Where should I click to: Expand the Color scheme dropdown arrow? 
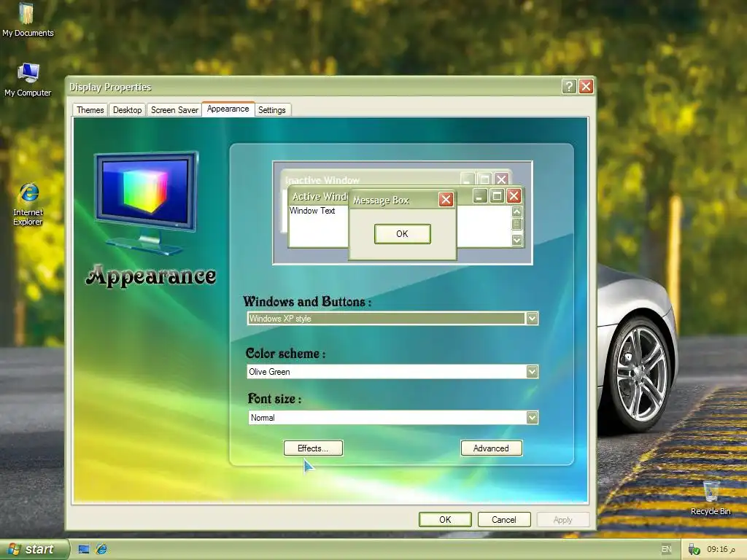pyautogui.click(x=532, y=371)
